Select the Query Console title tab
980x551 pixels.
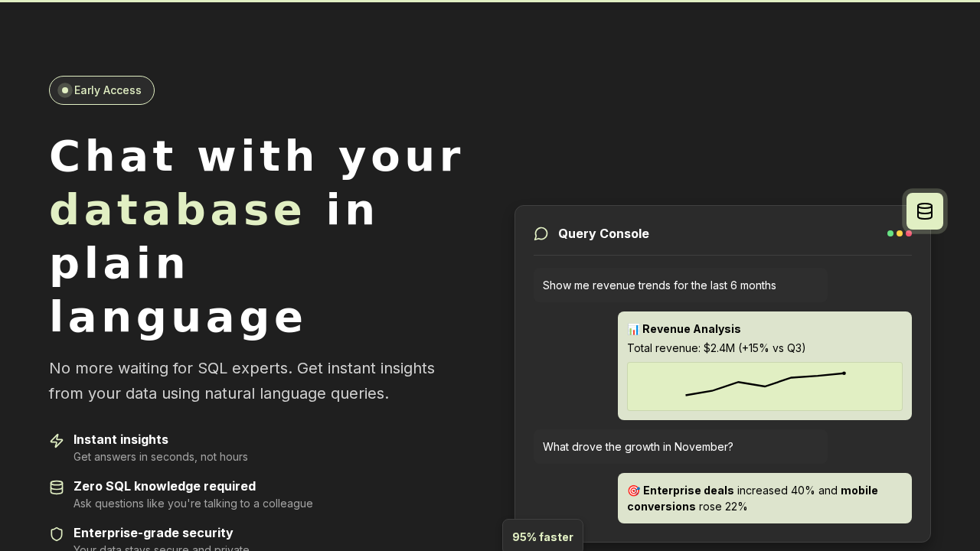[x=603, y=233]
